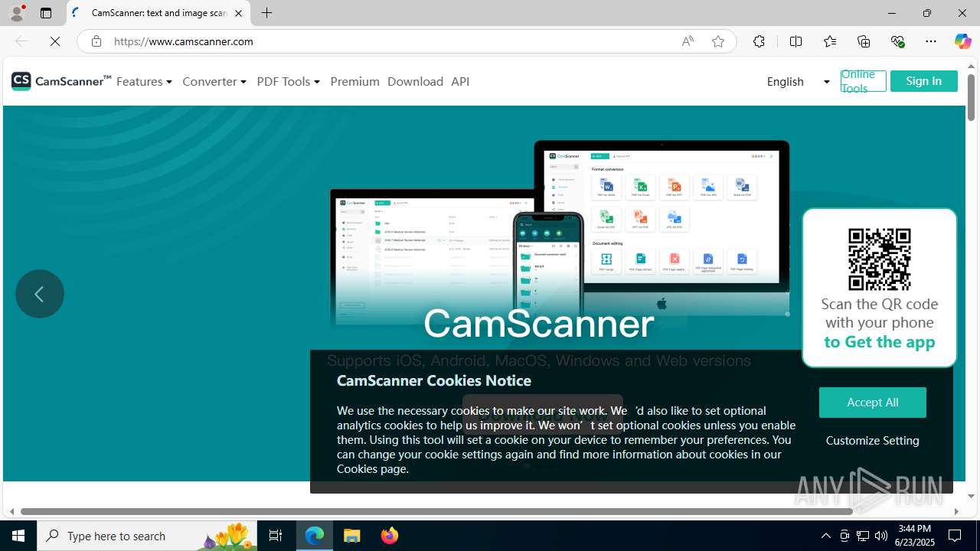Screen dimensions: 980x551
Task: Expand the PDF Tools menu
Action: point(288,81)
